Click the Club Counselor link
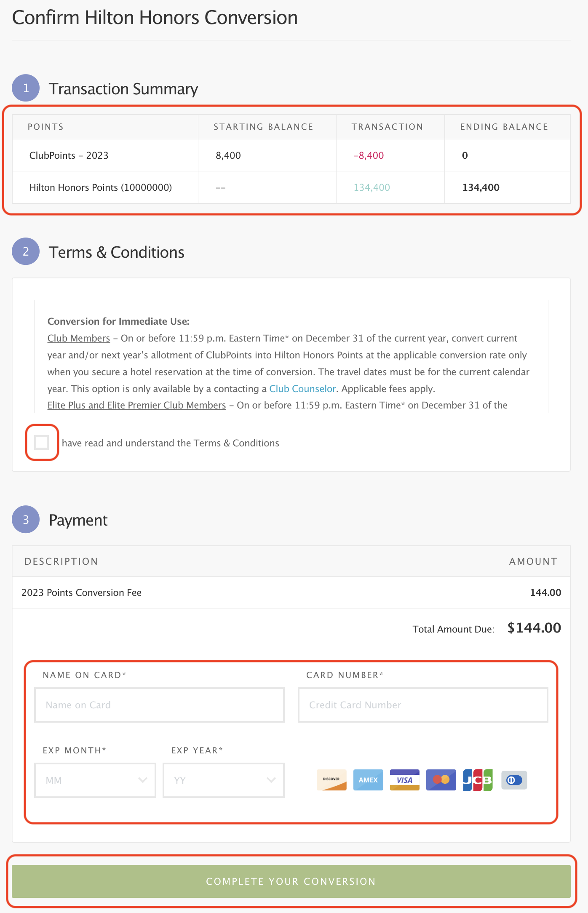The width and height of the screenshot is (588, 913). coord(302,389)
